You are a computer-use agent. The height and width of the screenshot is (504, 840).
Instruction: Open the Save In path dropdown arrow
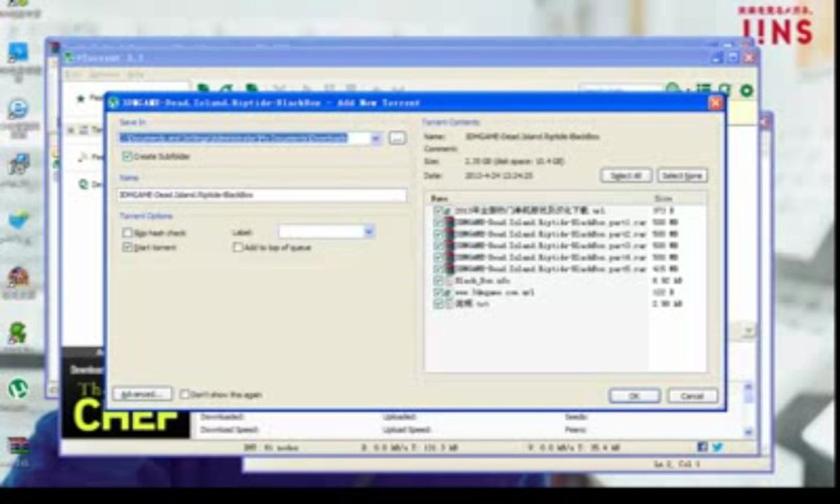tap(376, 139)
